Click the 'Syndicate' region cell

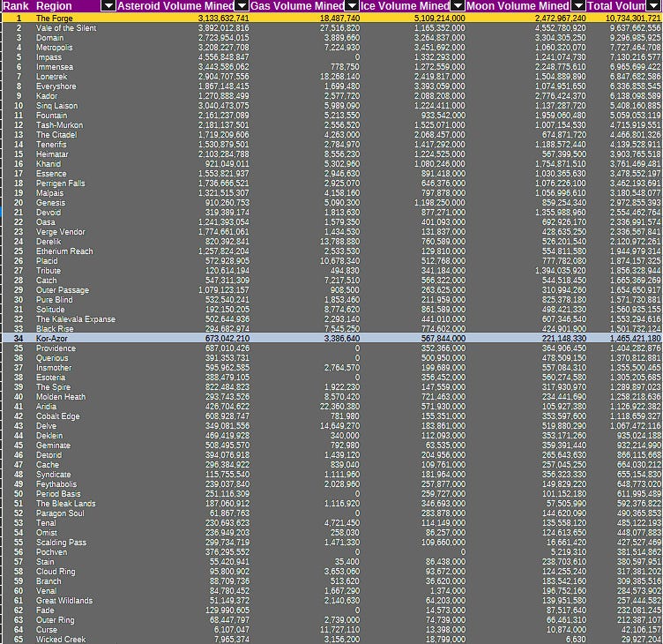point(53,476)
